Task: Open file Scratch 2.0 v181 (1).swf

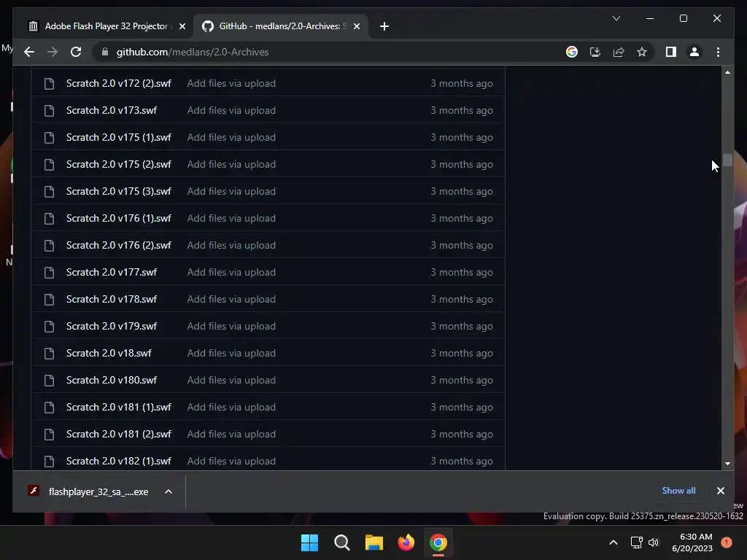Action: [x=119, y=407]
